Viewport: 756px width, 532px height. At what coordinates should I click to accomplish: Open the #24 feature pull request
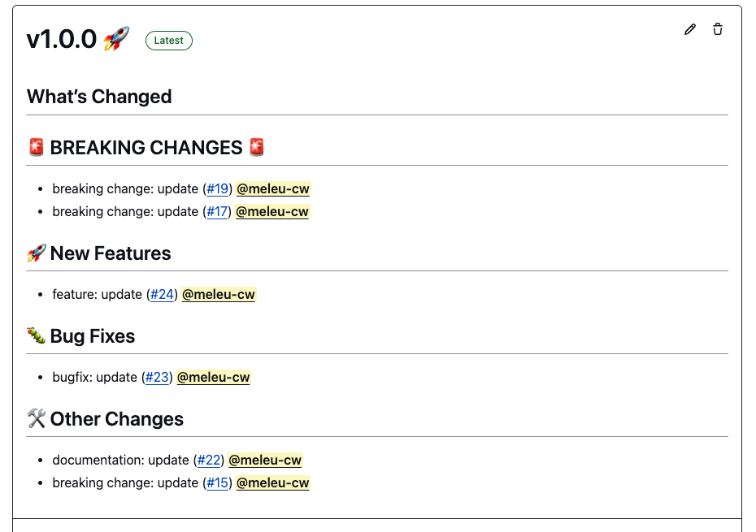click(x=162, y=295)
